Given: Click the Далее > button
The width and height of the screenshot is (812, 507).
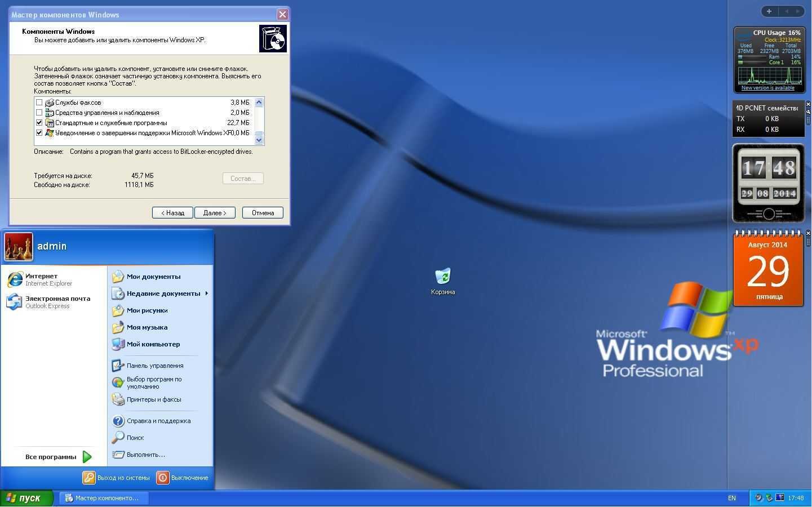Looking at the screenshot, I should 215,213.
